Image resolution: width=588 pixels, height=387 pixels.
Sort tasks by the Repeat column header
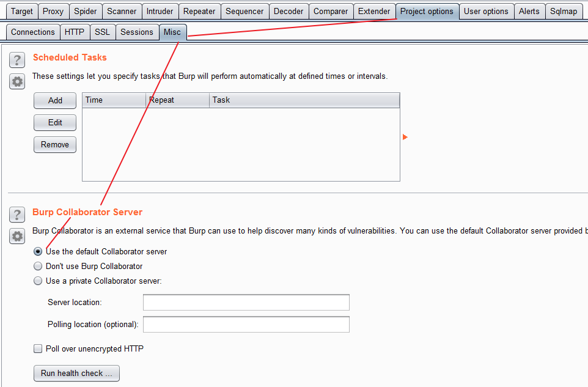(x=178, y=100)
